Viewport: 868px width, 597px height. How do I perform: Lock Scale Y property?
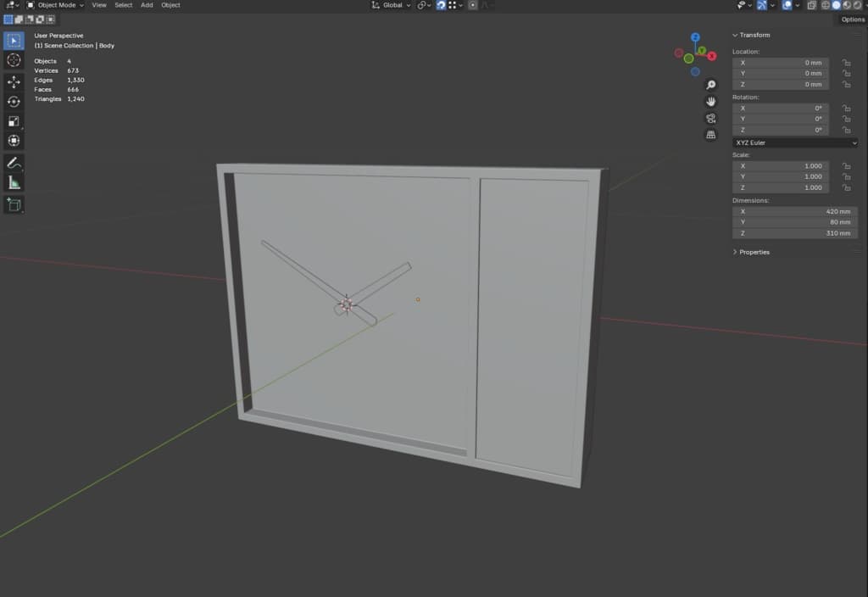tap(847, 176)
